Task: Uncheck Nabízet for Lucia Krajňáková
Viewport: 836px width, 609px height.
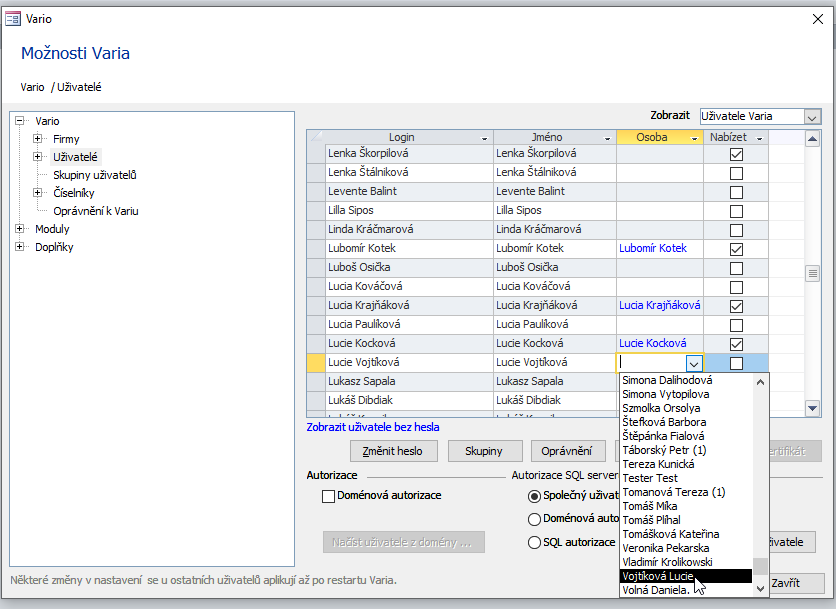Action: point(736,307)
